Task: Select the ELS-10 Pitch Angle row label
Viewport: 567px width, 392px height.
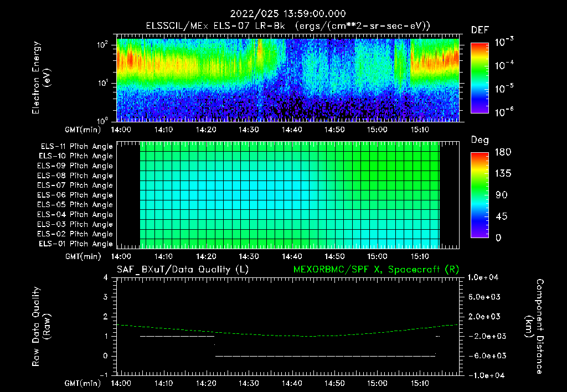Action: point(76,156)
